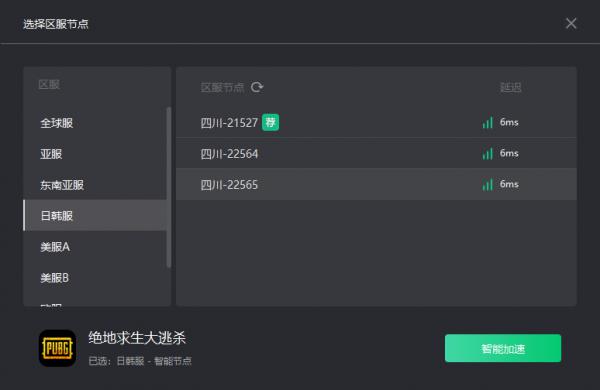Image resolution: width=600 pixels, height=390 pixels.
Task: Click the 绝地求生大逃杀 game title
Action: coord(137,338)
